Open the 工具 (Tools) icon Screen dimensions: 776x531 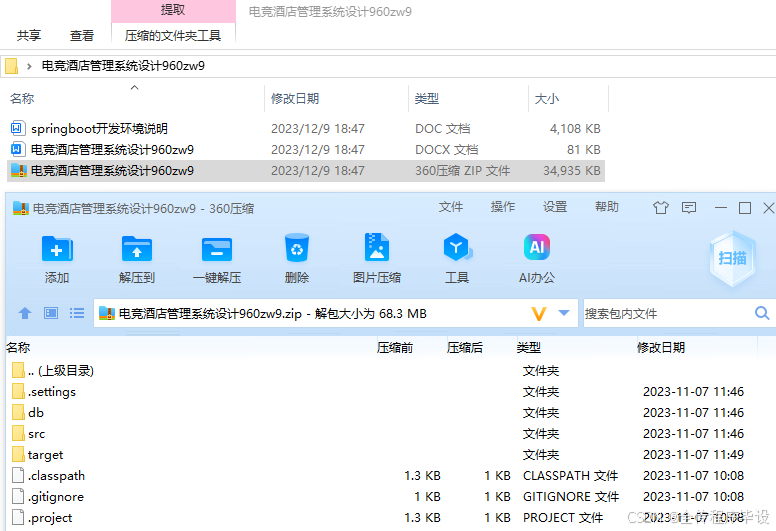pyautogui.click(x=457, y=247)
